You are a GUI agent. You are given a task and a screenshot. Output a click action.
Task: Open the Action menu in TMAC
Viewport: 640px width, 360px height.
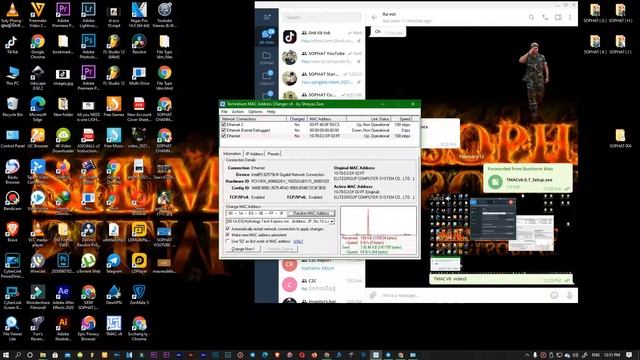pyautogui.click(x=238, y=111)
